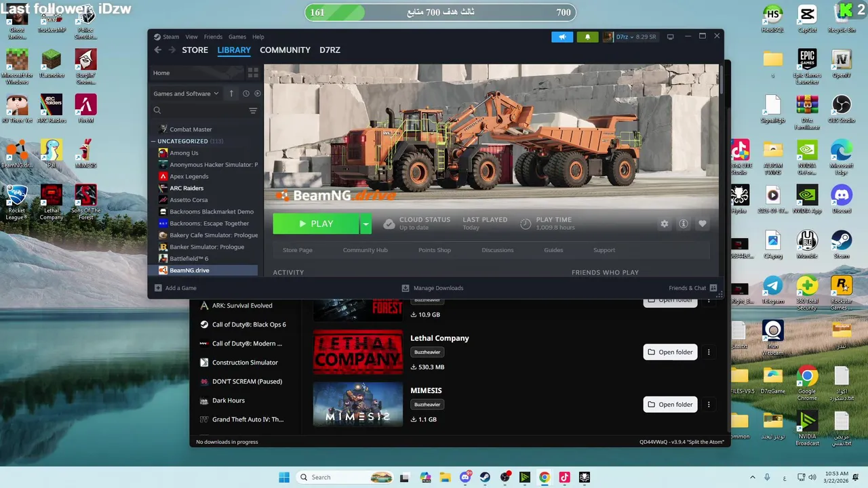Open the Steam desktop shortcut
The image size is (868, 488).
842,245
